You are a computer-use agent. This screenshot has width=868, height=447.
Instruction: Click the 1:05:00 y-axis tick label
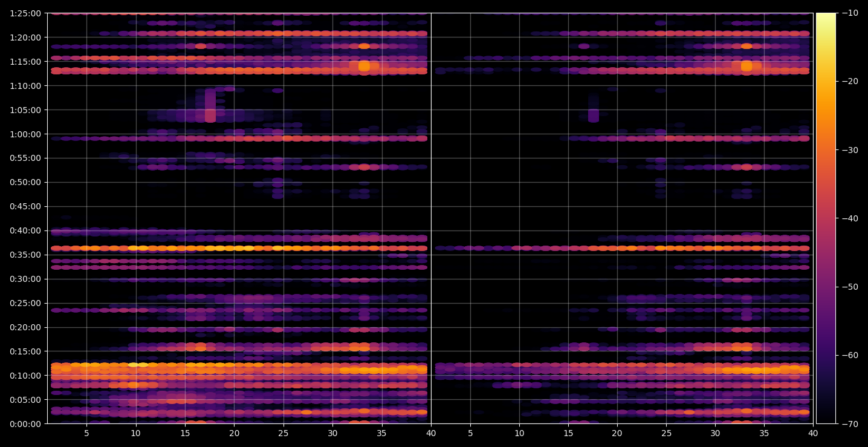tap(25, 110)
